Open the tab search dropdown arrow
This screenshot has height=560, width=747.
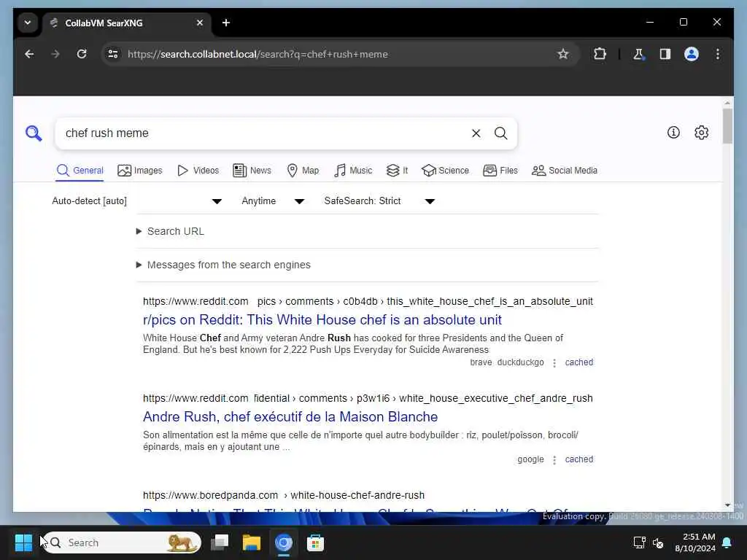coord(28,23)
